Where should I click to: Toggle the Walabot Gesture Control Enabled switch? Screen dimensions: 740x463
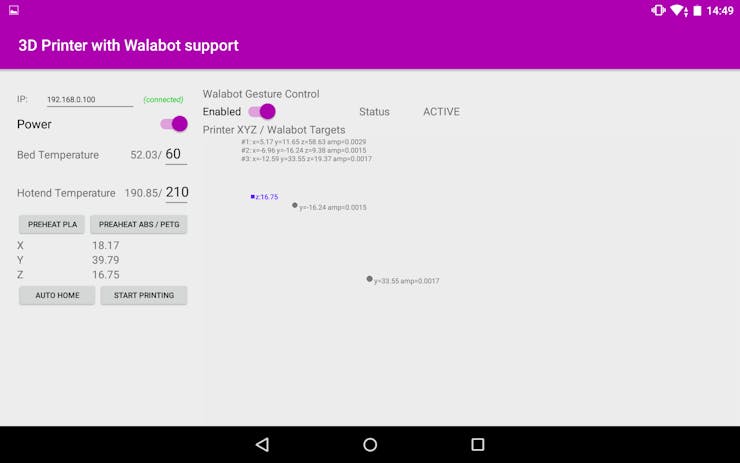click(262, 111)
